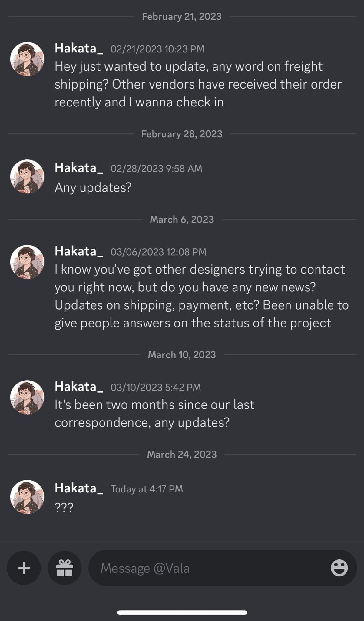Select the 02/28/2023 9:58 AM timestamp
This screenshot has height=621, width=364.
click(156, 168)
